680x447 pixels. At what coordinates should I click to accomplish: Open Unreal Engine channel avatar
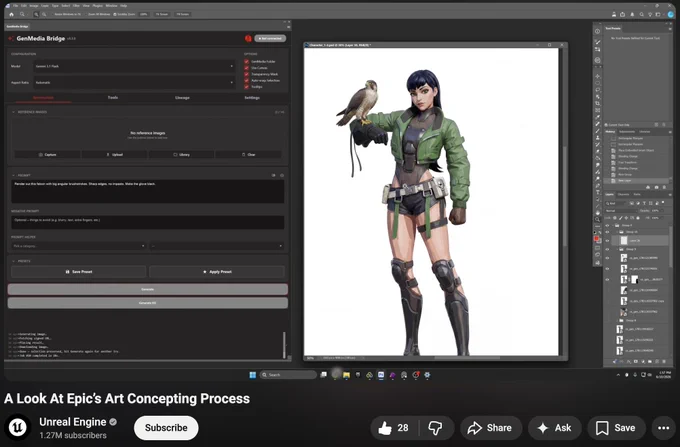click(18, 427)
